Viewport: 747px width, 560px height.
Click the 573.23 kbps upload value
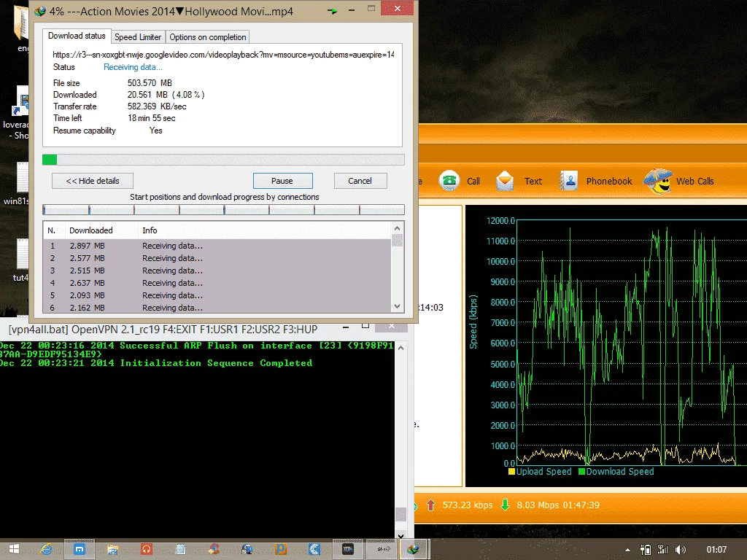tap(468, 505)
